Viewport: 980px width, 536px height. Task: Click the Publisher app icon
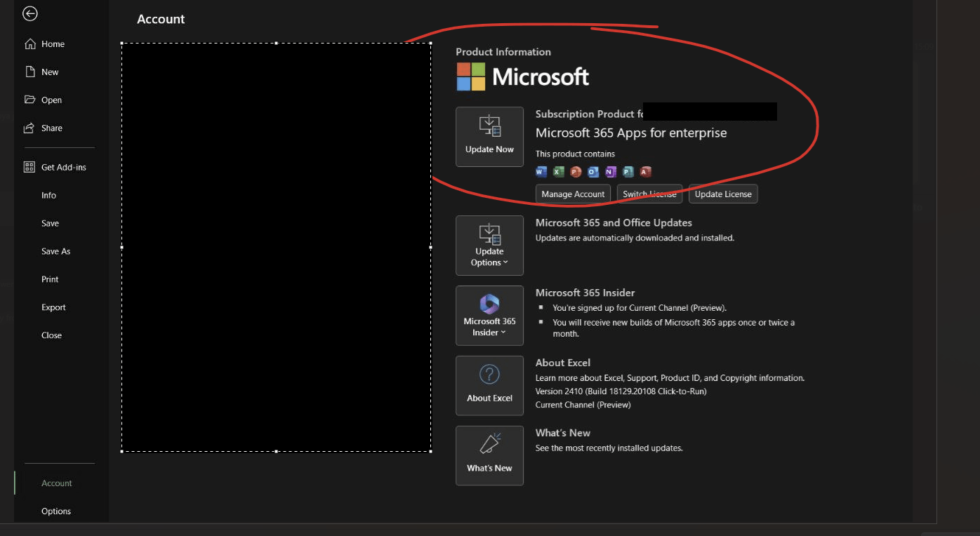click(x=628, y=172)
